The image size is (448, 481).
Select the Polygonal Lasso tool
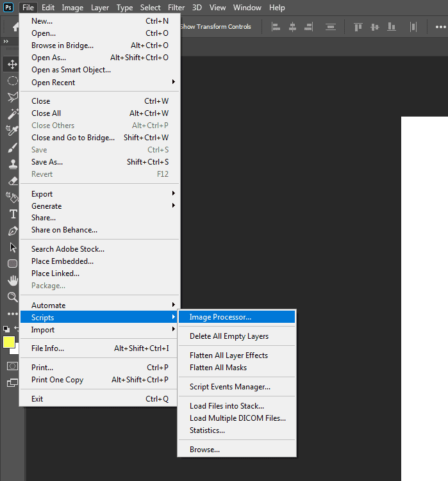coord(12,97)
